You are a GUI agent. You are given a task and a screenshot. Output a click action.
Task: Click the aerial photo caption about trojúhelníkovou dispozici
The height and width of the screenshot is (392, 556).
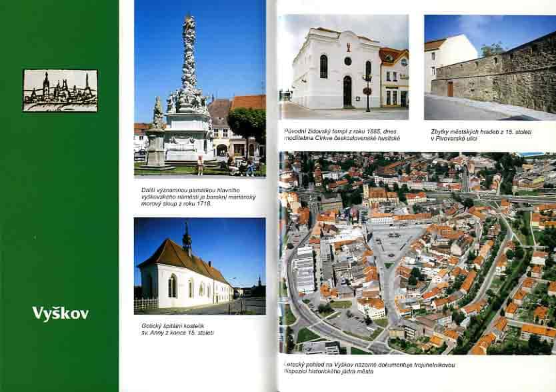pos(373,367)
